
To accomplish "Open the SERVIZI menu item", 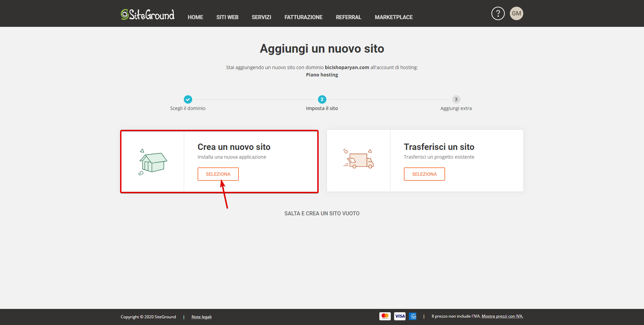I will [261, 17].
